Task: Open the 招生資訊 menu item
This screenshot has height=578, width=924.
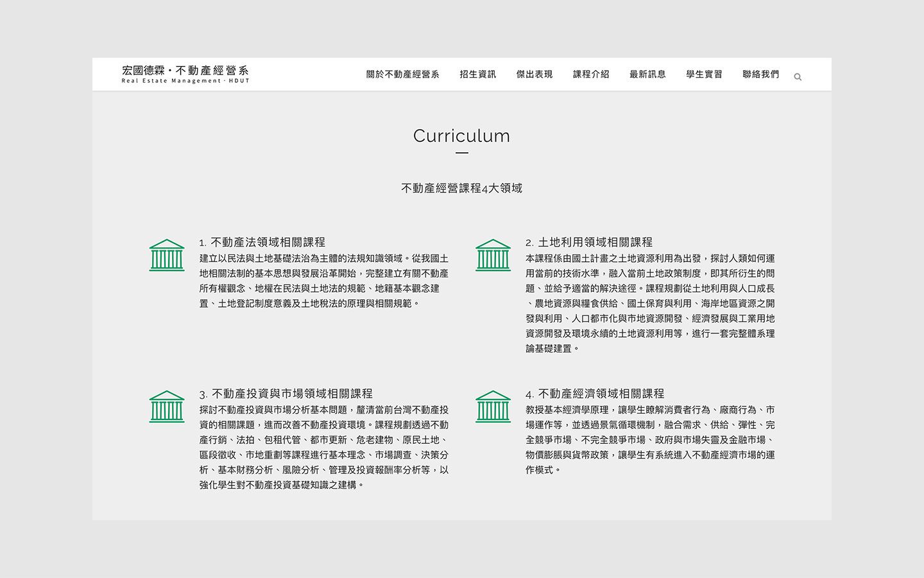Action: tap(477, 74)
